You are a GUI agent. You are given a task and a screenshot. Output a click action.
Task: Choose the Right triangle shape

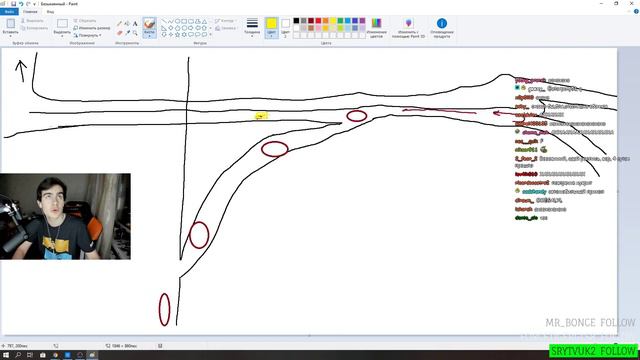[x=164, y=28]
